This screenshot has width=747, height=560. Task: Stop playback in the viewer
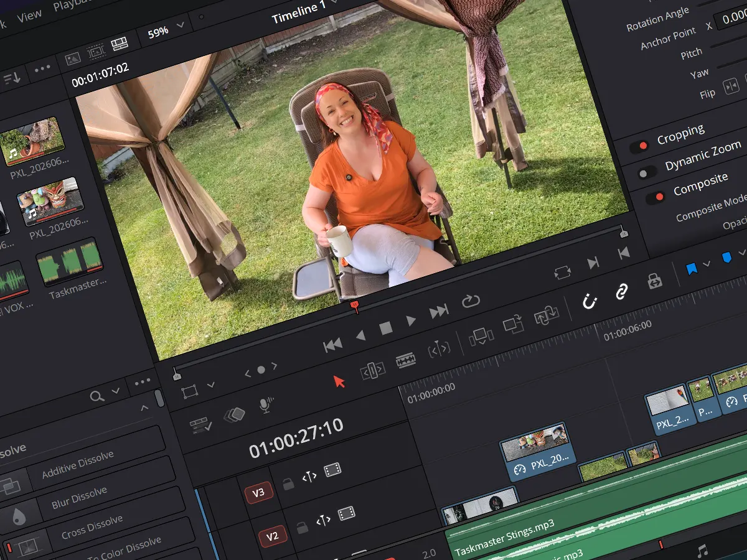386,328
